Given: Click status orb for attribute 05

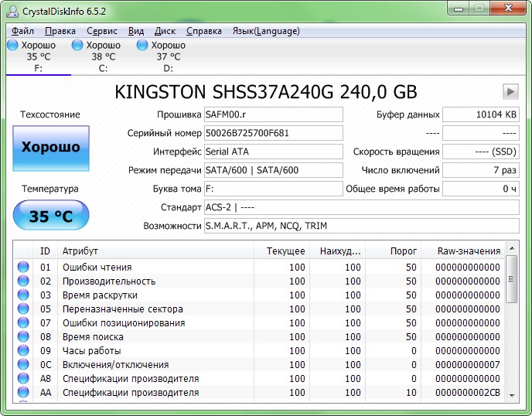Looking at the screenshot, I should point(23,309).
